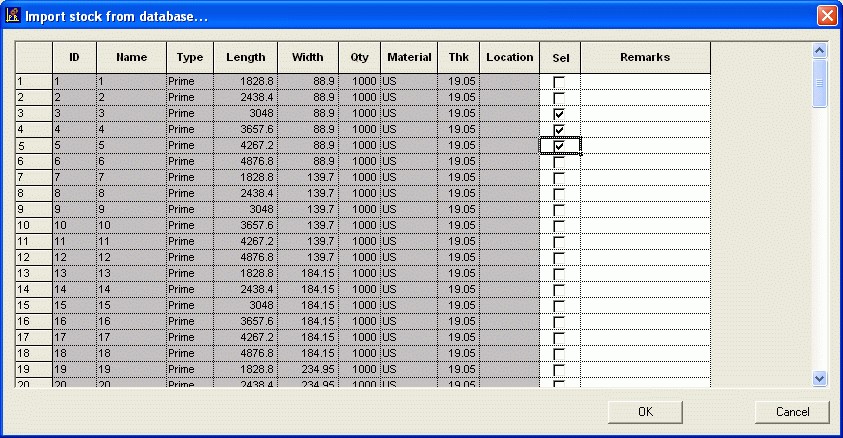The width and height of the screenshot is (843, 438).
Task: Select the Material column header
Action: click(409, 58)
